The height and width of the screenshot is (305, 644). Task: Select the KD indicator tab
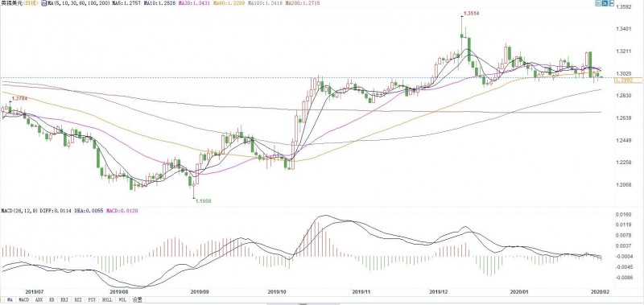pyautogui.click(x=52, y=300)
